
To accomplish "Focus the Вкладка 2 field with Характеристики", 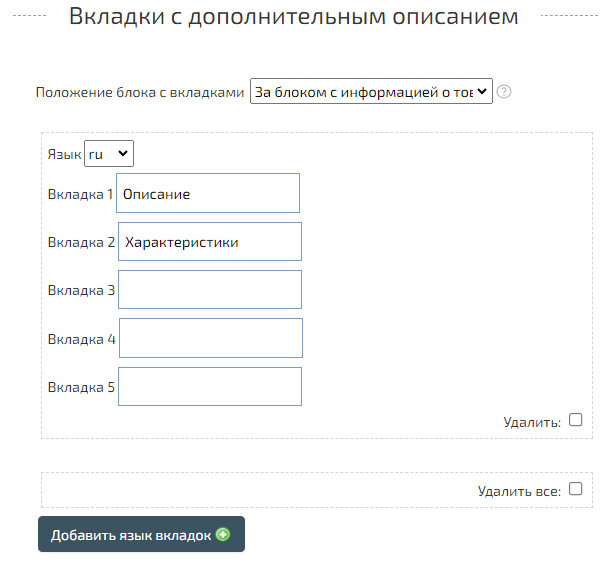I will pos(210,242).
